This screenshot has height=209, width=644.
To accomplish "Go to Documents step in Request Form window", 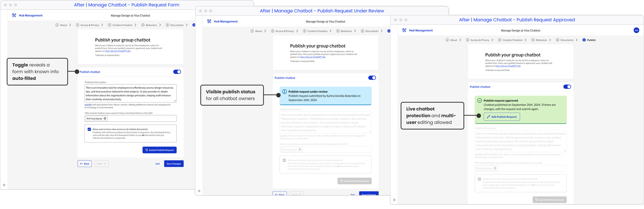I will [x=175, y=25].
